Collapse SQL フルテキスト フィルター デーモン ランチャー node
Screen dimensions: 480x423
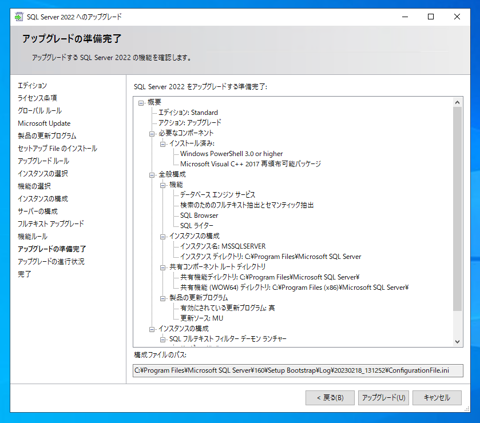[x=163, y=340]
